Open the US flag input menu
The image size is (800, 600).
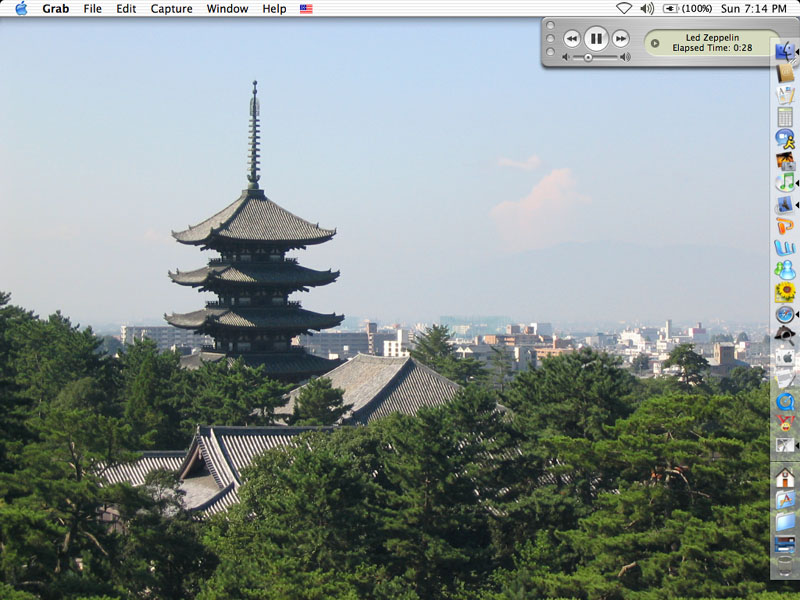tap(306, 8)
